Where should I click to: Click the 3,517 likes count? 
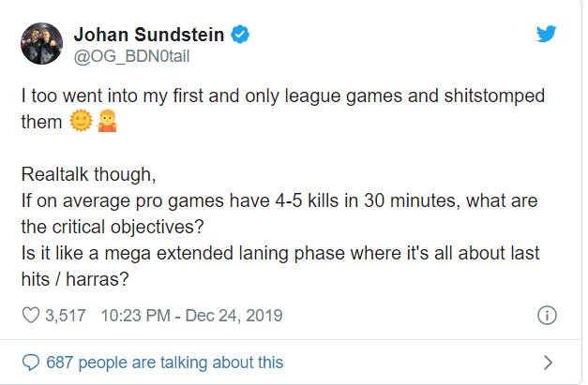point(66,316)
